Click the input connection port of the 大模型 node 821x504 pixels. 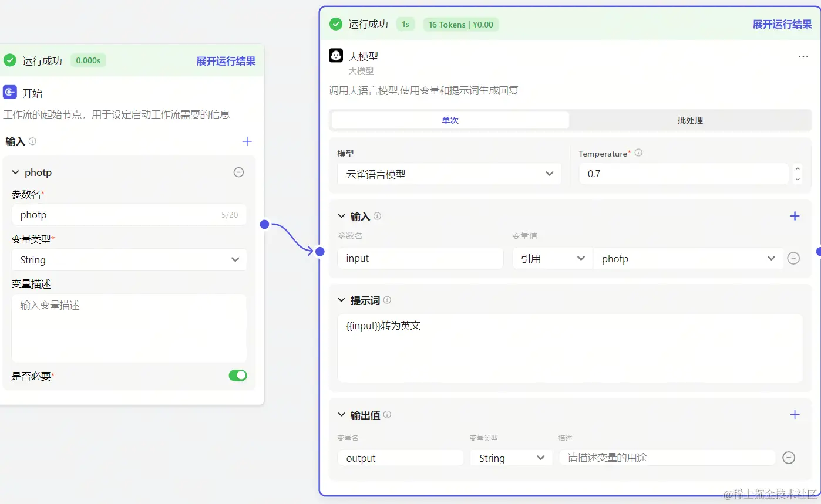[x=319, y=252]
